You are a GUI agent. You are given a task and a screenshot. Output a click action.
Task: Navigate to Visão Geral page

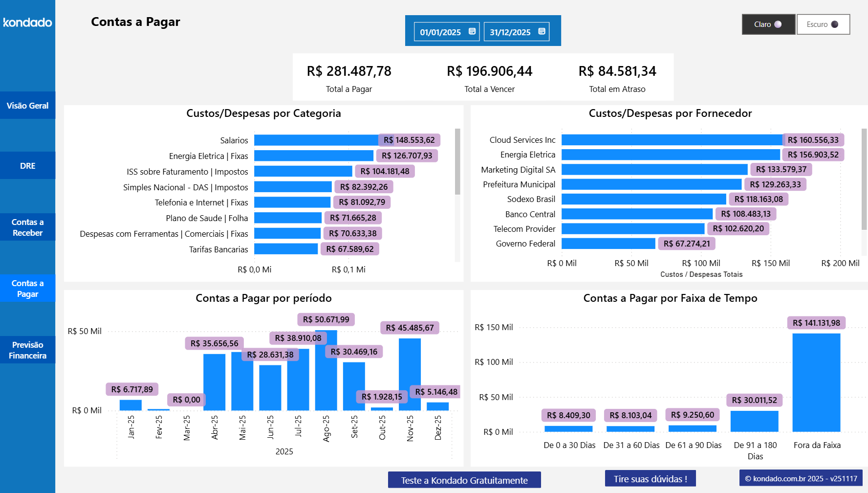coord(27,105)
